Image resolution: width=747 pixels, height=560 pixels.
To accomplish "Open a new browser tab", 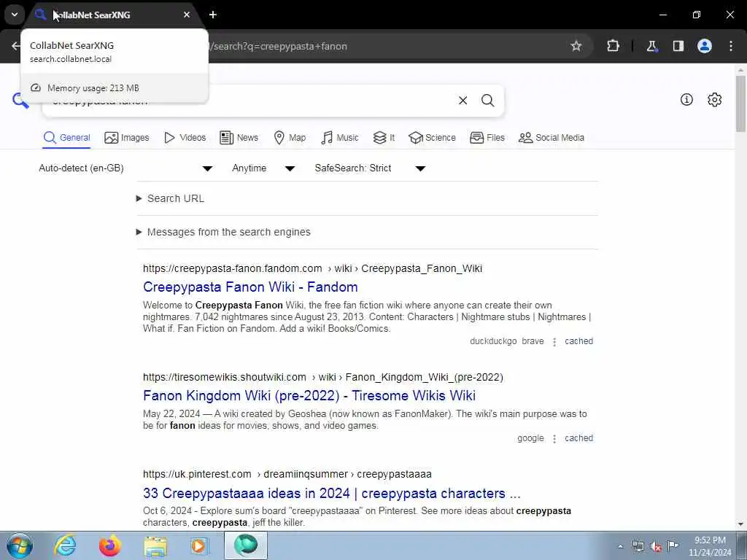I will [213, 15].
